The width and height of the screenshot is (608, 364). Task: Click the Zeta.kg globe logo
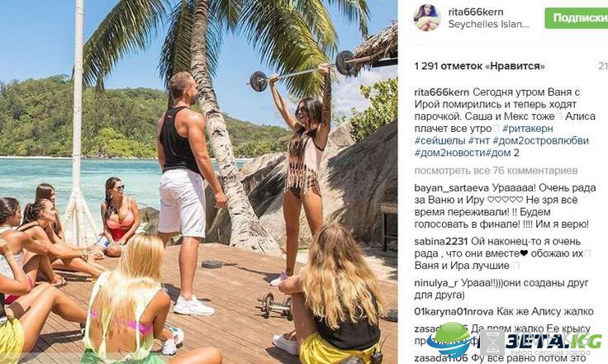(x=450, y=340)
